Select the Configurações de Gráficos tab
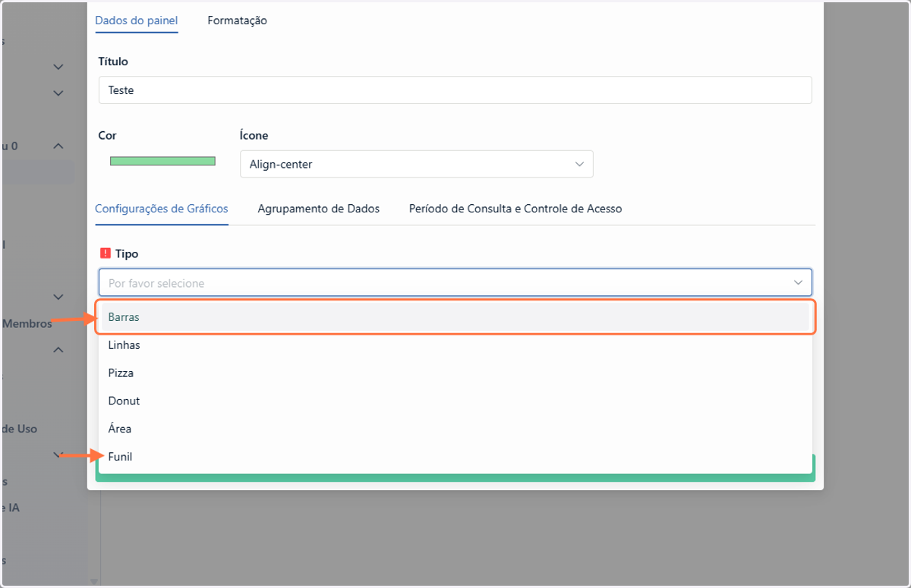911x588 pixels. (161, 208)
